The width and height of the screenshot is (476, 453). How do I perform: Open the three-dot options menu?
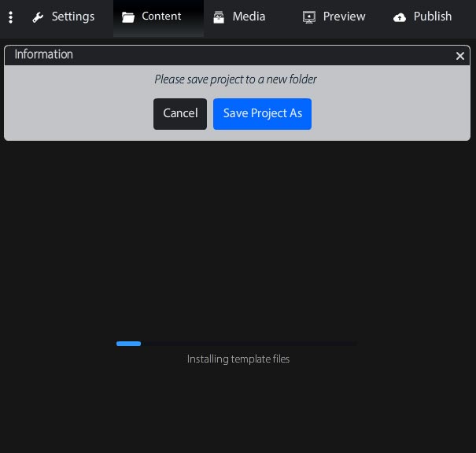coord(11,17)
